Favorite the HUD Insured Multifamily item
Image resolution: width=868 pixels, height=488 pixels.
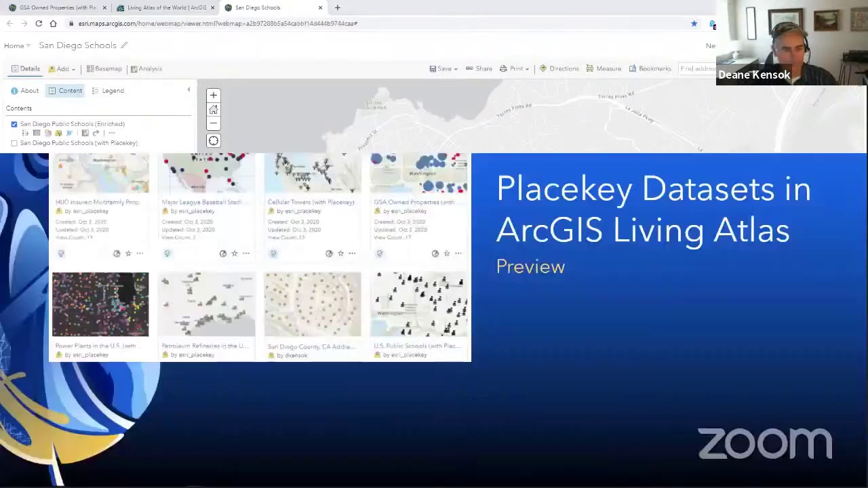[128, 253]
